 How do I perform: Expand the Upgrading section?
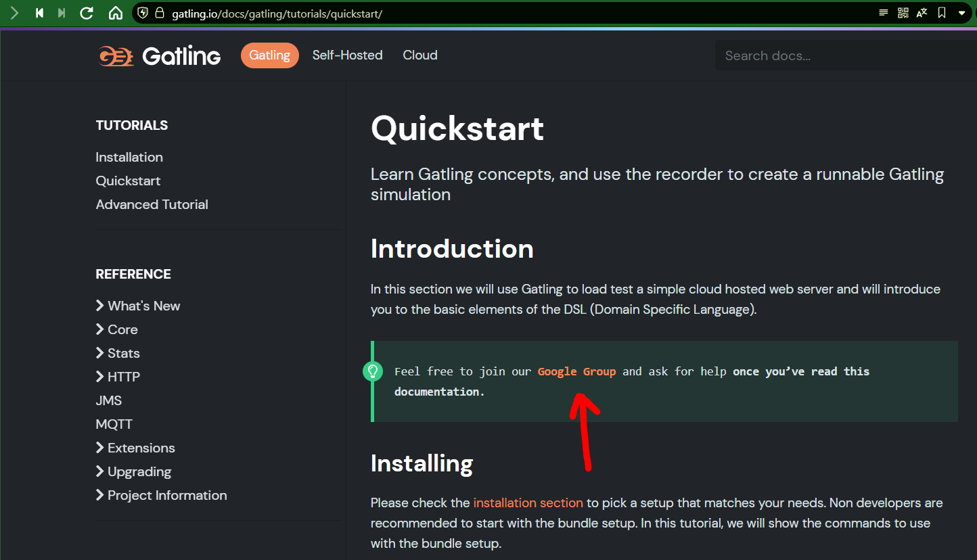(x=134, y=471)
